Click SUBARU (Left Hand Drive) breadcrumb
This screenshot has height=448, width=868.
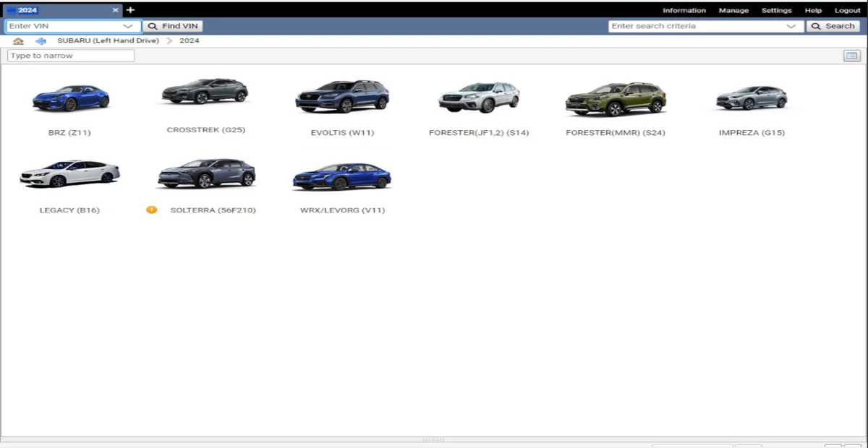click(x=108, y=41)
